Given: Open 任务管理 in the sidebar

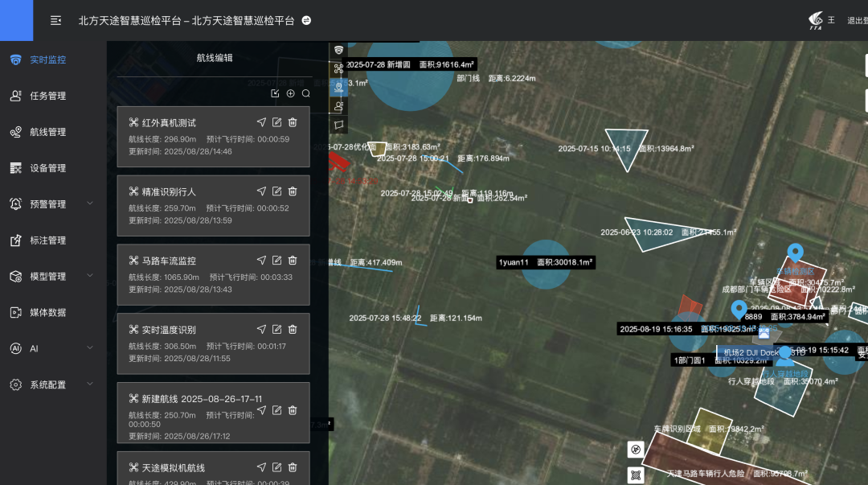Looking at the screenshot, I should pos(47,96).
